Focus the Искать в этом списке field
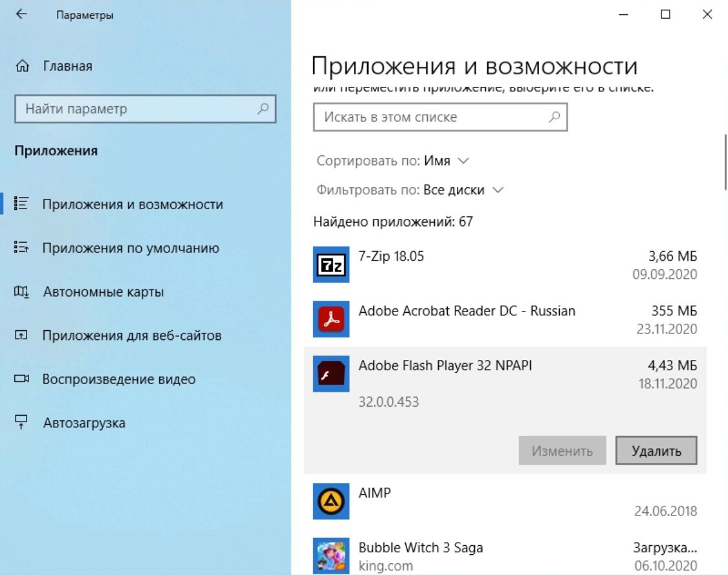This screenshot has height=575, width=728. pos(440,117)
